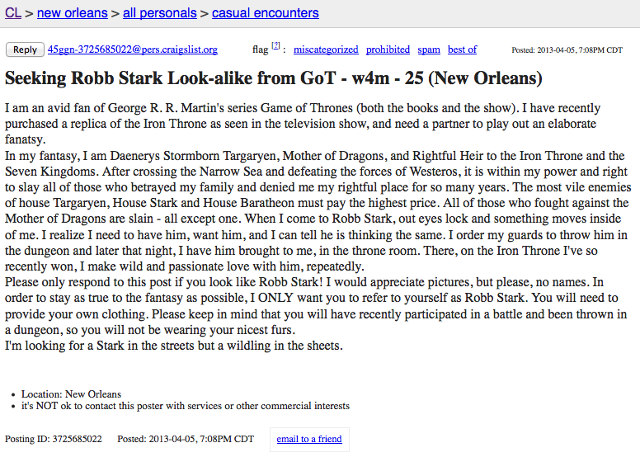Image resolution: width=640 pixels, height=457 pixels.
Task: Flag the post as miscategorized
Action: tap(325, 49)
